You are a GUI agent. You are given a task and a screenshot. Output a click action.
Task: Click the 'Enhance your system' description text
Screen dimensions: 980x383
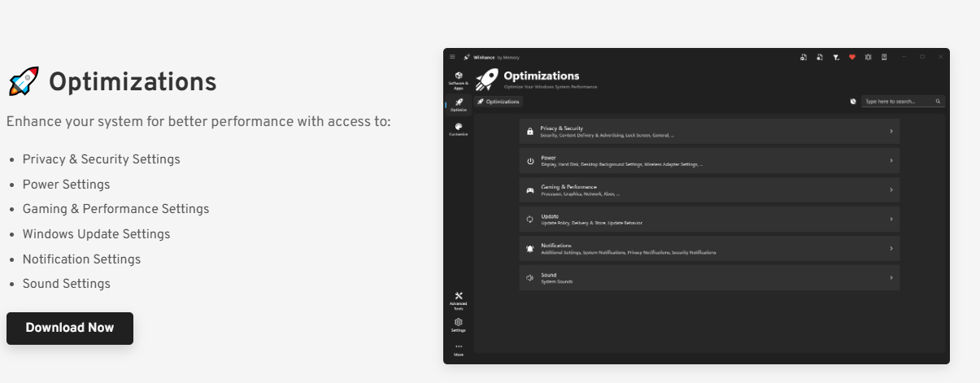click(198, 121)
